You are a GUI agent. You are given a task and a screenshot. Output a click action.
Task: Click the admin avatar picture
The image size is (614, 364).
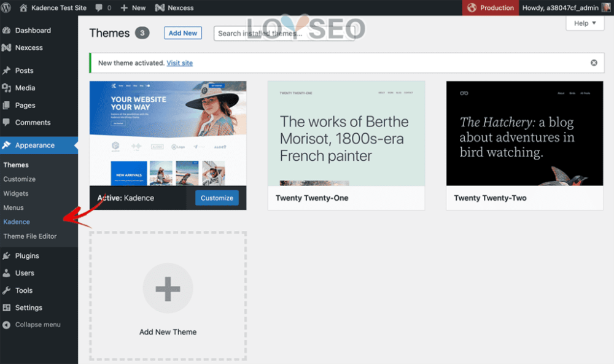click(606, 7)
